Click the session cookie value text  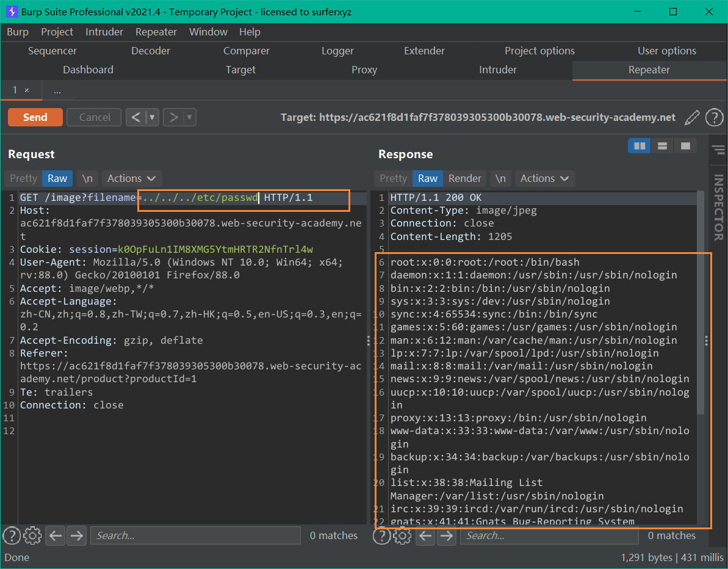215,250
